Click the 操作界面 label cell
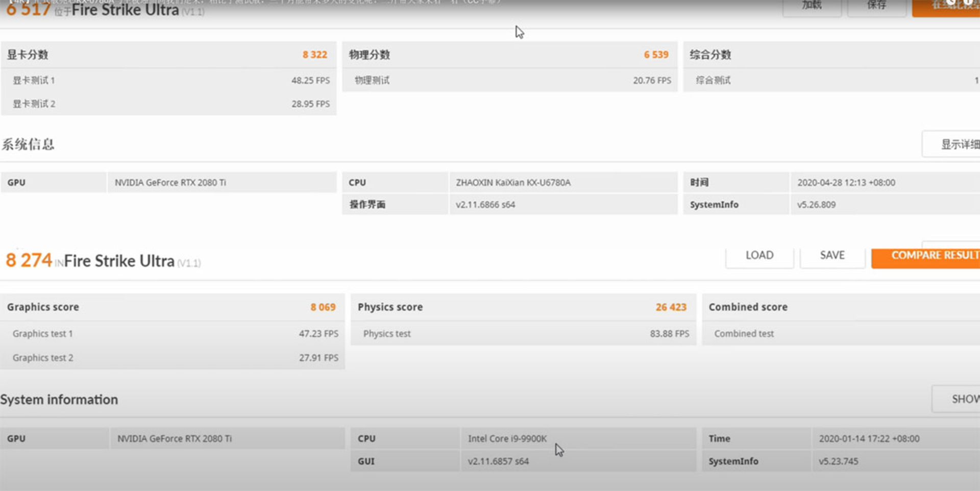The height and width of the screenshot is (491, 980). pos(395,205)
